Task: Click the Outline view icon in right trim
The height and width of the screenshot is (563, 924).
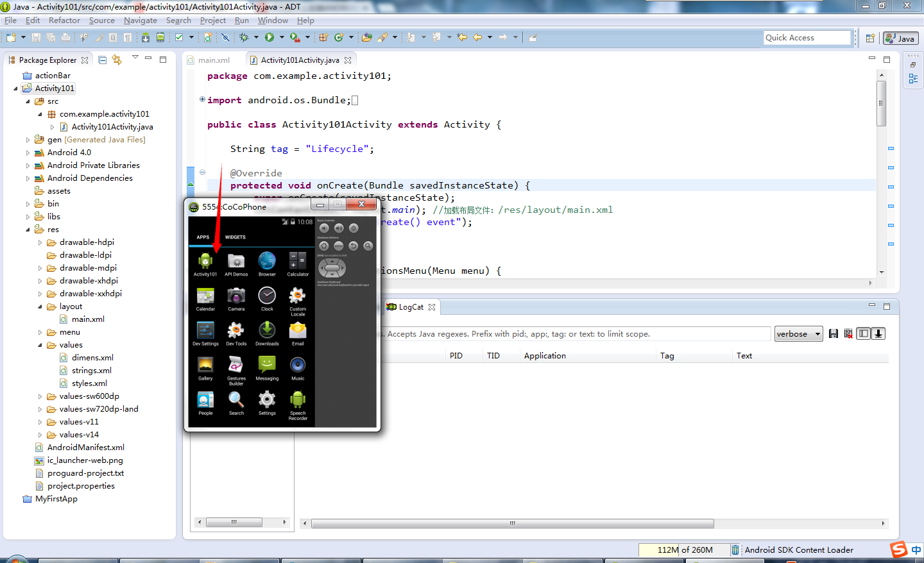Action: click(913, 78)
